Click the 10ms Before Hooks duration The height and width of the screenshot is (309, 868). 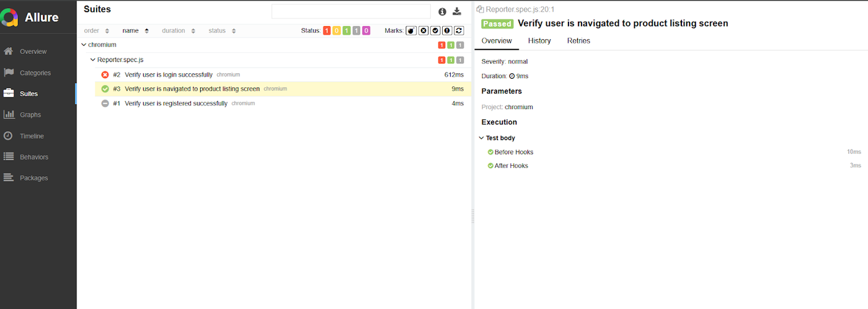[x=854, y=152]
